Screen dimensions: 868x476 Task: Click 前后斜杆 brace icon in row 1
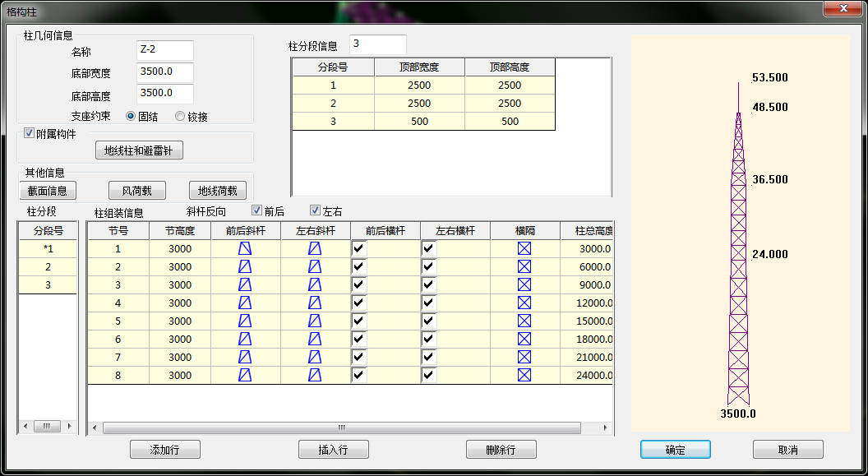(245, 248)
